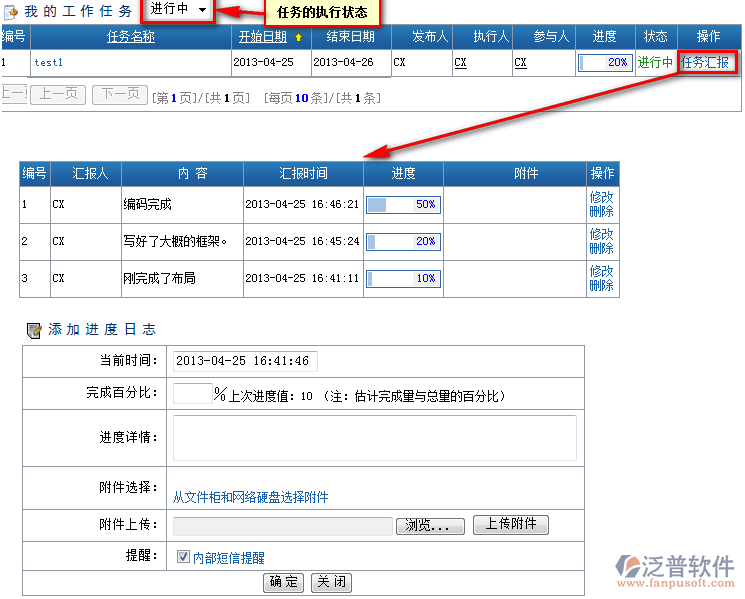This screenshot has width=745, height=599.
Task: Click 修改 for the 刚完成了布局 report
Action: click(x=601, y=272)
